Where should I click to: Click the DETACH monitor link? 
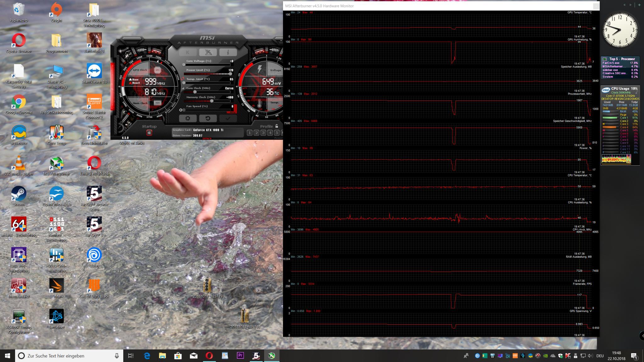tap(207, 139)
